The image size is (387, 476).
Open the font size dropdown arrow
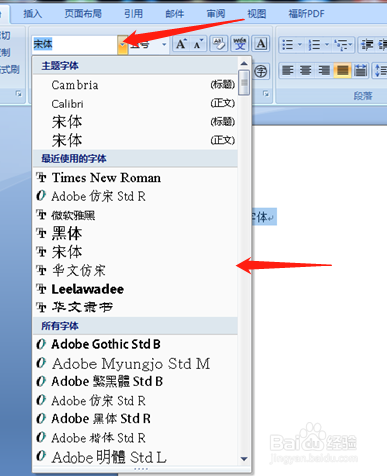pyautogui.click(x=164, y=44)
